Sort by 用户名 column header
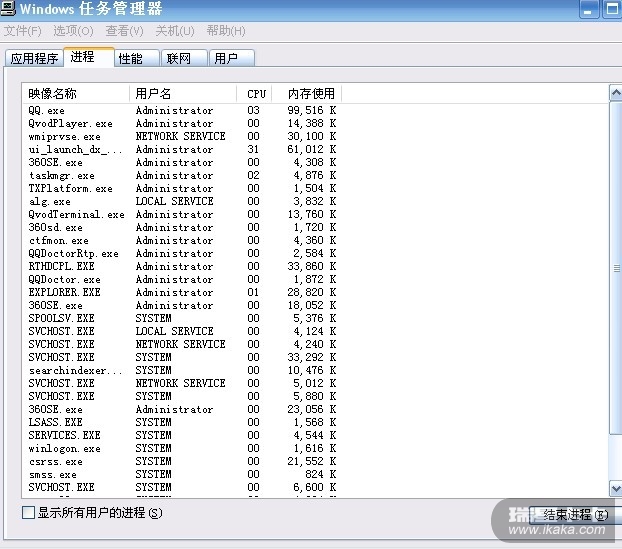622x549 pixels. (183, 94)
